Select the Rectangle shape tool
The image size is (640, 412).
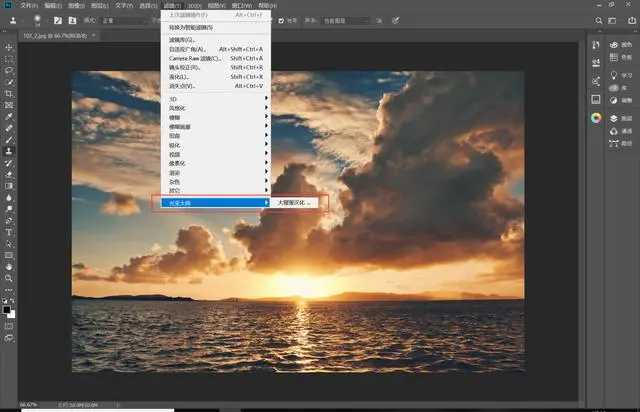pos(9,255)
